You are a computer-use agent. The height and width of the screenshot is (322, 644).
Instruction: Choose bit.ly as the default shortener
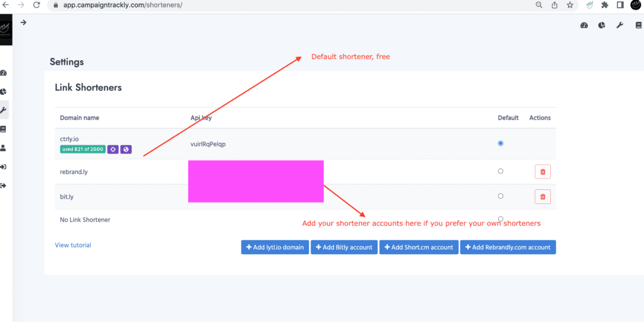[x=501, y=196]
